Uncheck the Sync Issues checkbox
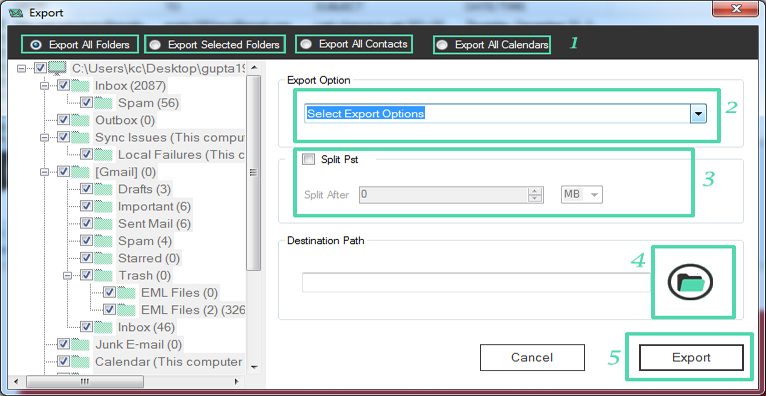 pyautogui.click(x=64, y=138)
